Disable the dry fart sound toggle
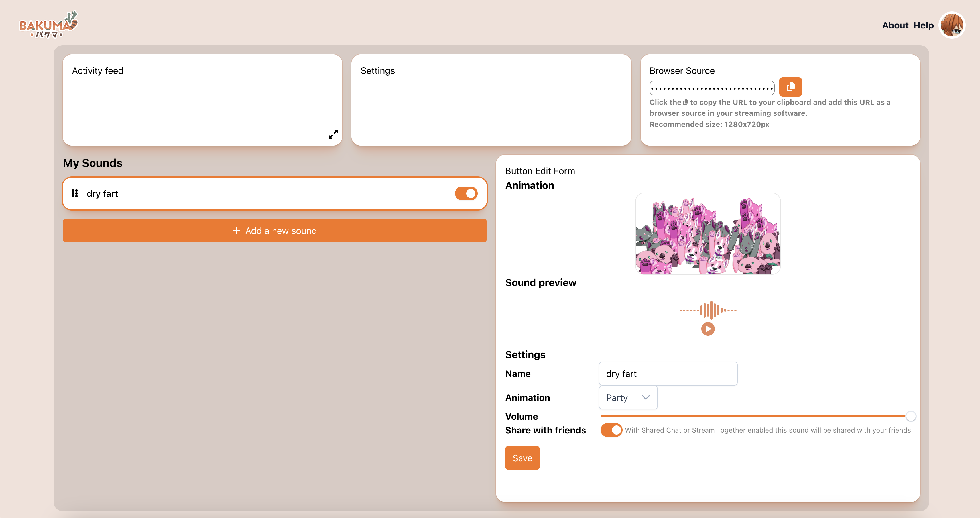This screenshot has width=980, height=518. 466,193
